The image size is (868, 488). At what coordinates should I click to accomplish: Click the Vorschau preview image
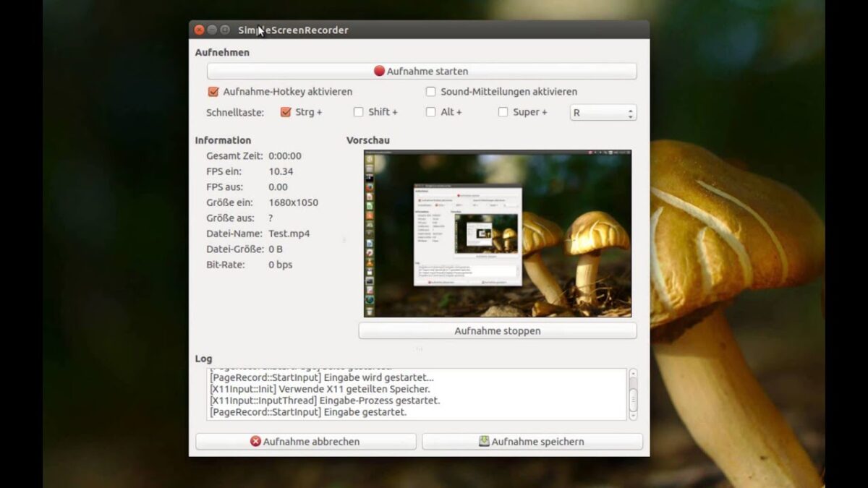click(498, 234)
